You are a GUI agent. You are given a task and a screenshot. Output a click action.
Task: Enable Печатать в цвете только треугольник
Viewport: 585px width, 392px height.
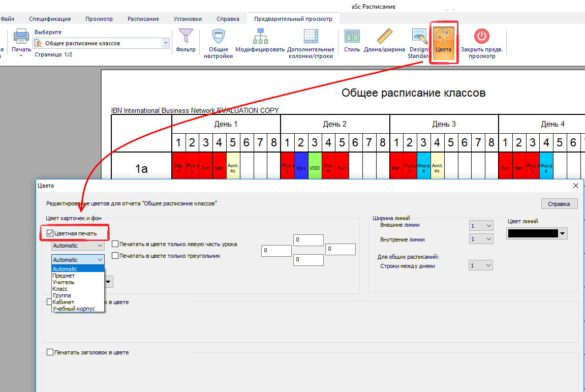point(115,256)
